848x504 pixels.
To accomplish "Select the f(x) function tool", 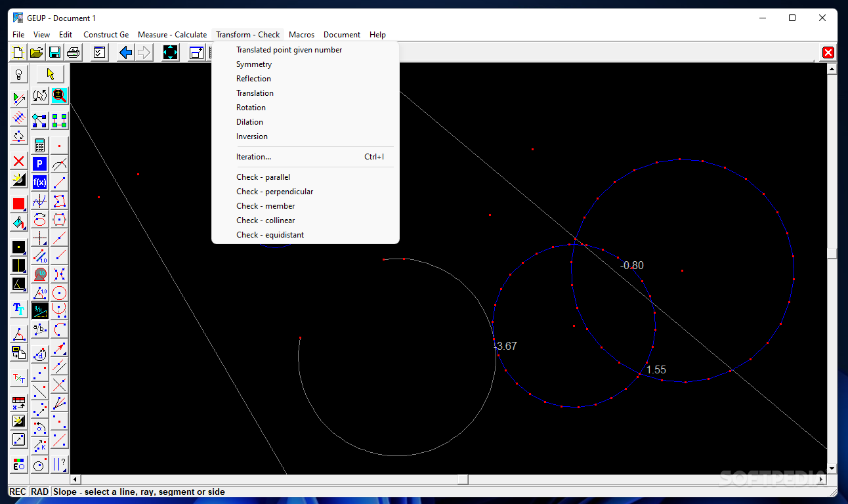I will [x=40, y=182].
